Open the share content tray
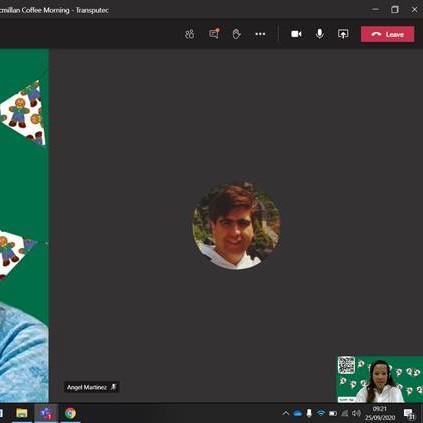 (x=343, y=34)
